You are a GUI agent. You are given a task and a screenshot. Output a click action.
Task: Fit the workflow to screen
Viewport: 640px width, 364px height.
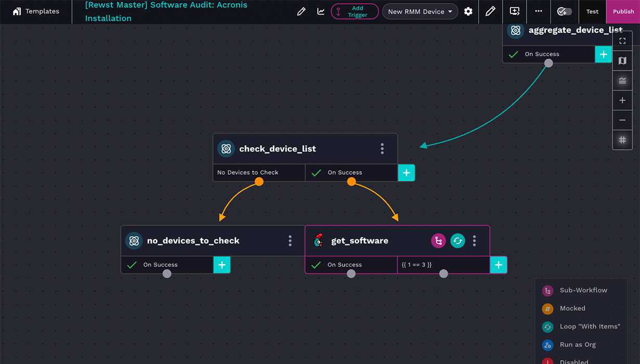coord(622,40)
